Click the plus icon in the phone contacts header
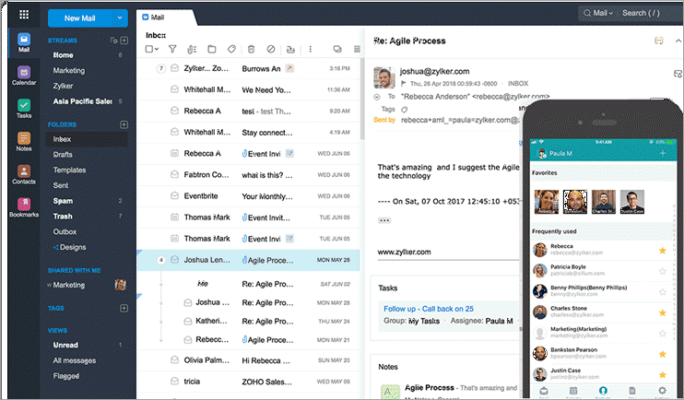This screenshot has height=400, width=684. click(x=663, y=153)
